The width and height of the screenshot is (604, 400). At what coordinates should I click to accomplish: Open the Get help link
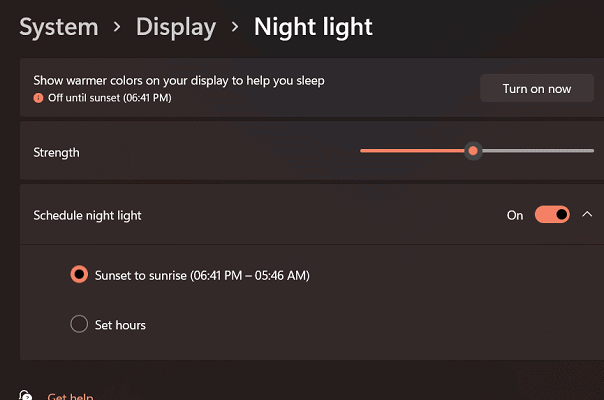pos(70,396)
